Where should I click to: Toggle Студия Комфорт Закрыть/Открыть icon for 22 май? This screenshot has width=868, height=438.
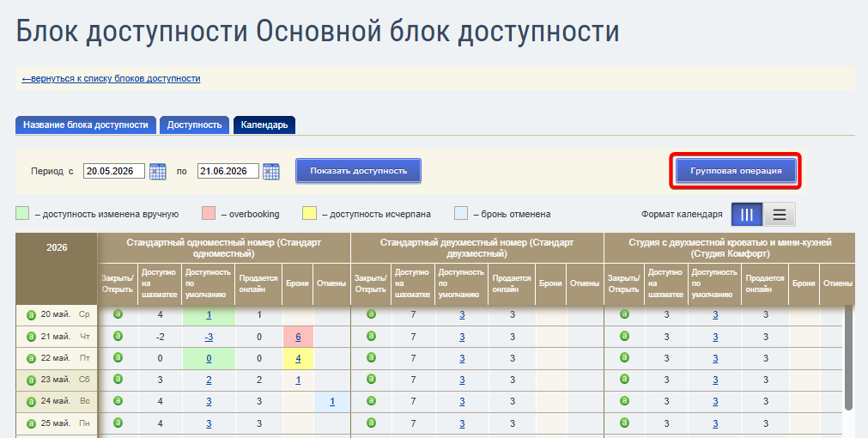point(624,357)
